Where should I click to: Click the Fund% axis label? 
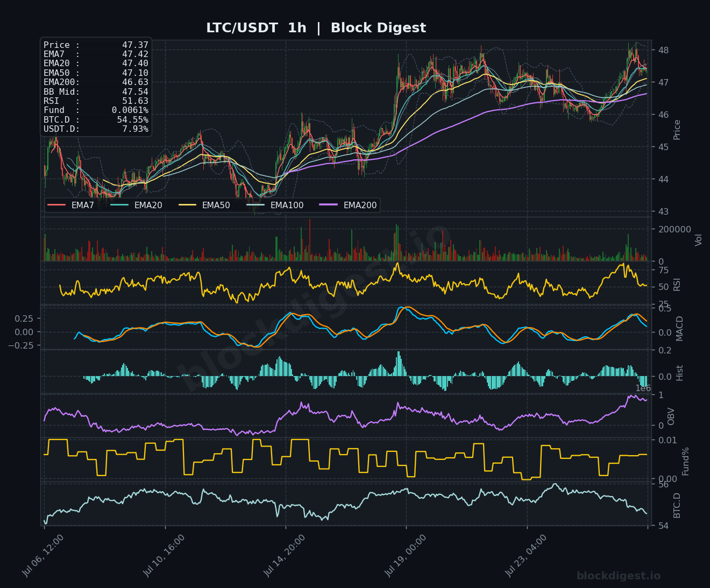tap(685, 461)
